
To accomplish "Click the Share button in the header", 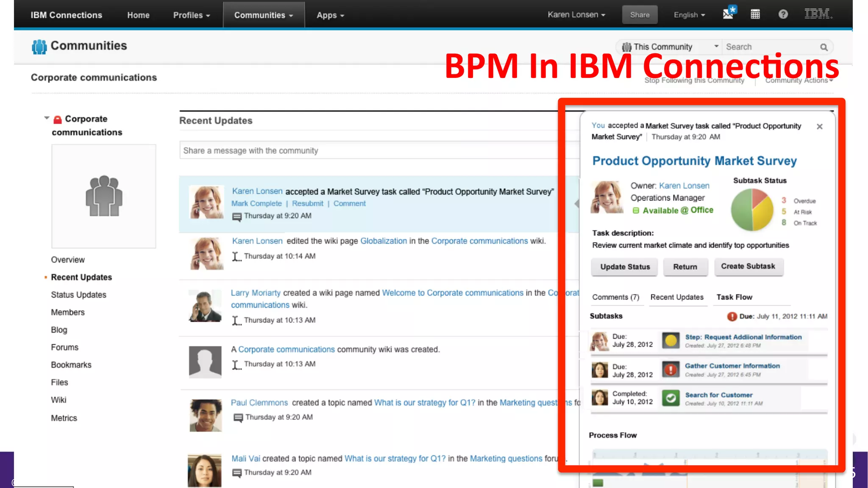I will coord(640,15).
